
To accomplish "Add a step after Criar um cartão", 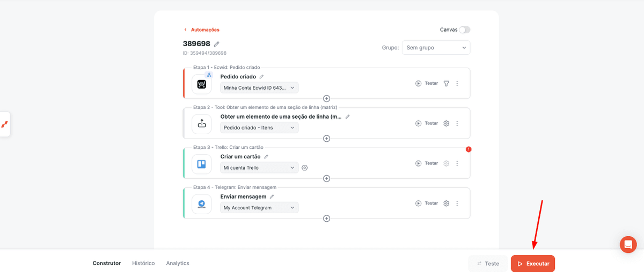I will coord(326,178).
